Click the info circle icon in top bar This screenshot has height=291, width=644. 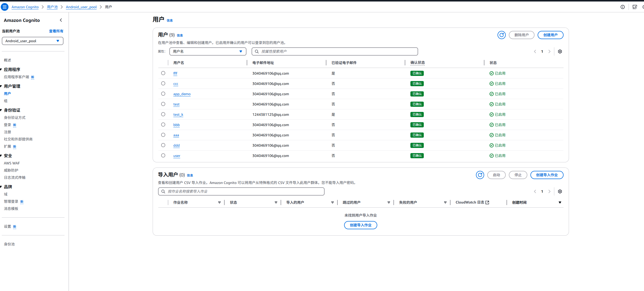622,7
